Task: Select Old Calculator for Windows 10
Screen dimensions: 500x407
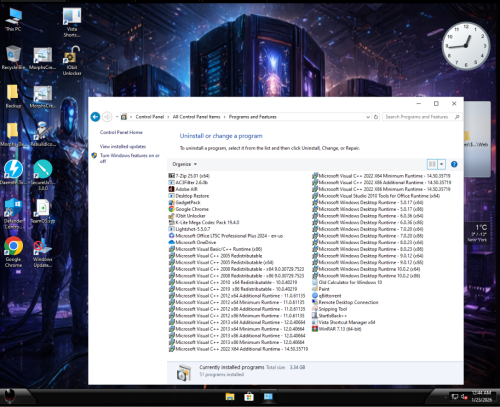Action: coord(347,282)
